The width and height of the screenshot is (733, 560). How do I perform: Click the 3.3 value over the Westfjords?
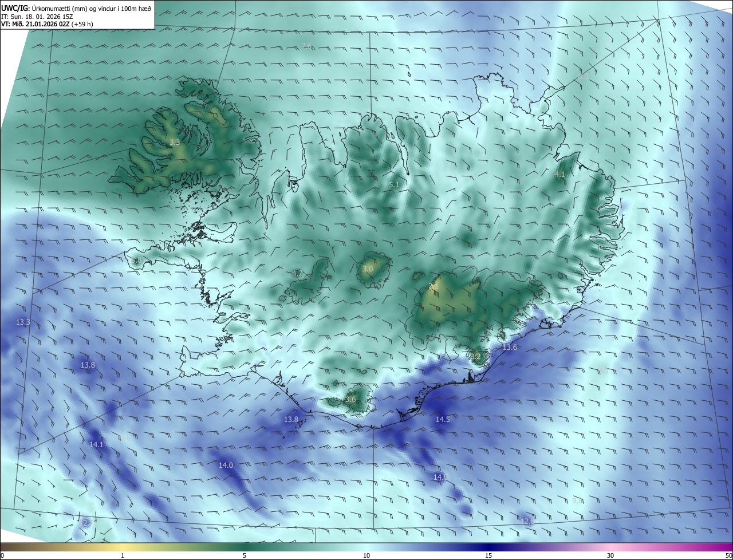coord(175,142)
